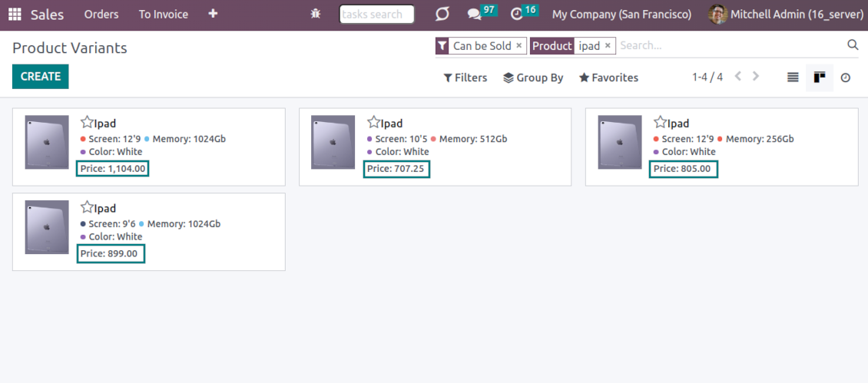Remove the Can be Sold filter

point(518,46)
